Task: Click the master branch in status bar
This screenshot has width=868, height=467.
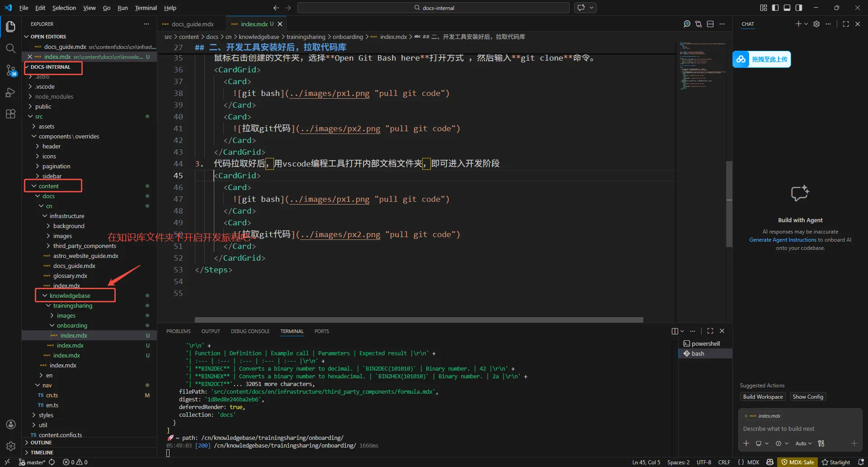Action: 32,462
